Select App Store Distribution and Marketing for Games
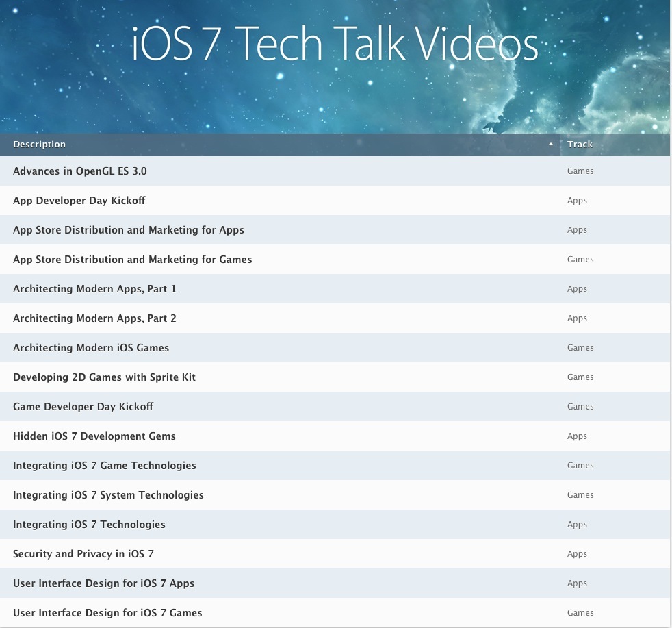 [133, 260]
